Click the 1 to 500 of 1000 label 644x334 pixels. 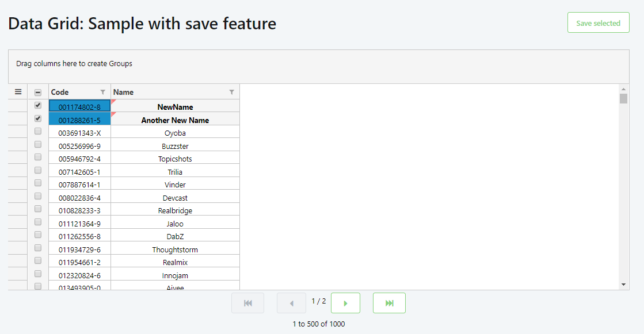[318, 324]
